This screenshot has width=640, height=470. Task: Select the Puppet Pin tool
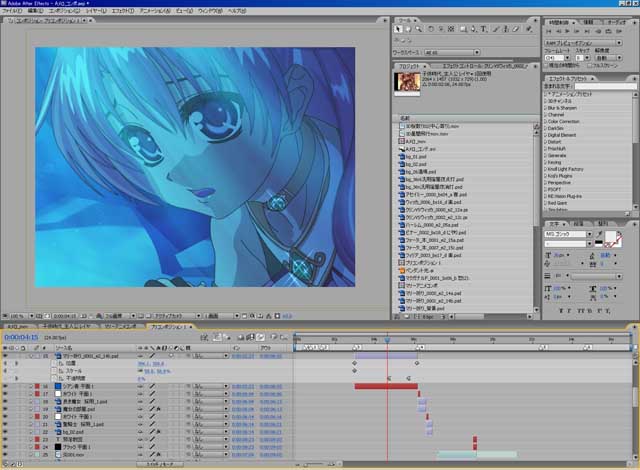(x=529, y=29)
